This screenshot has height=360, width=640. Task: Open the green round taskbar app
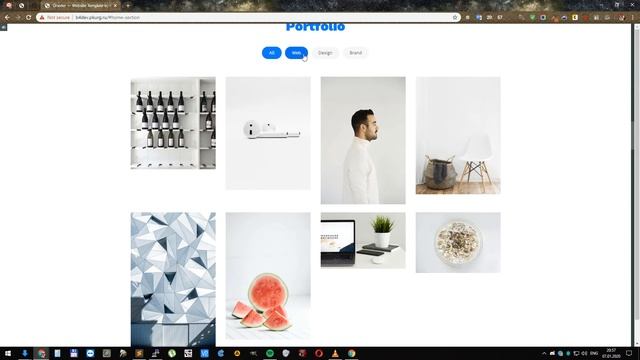coord(172,353)
